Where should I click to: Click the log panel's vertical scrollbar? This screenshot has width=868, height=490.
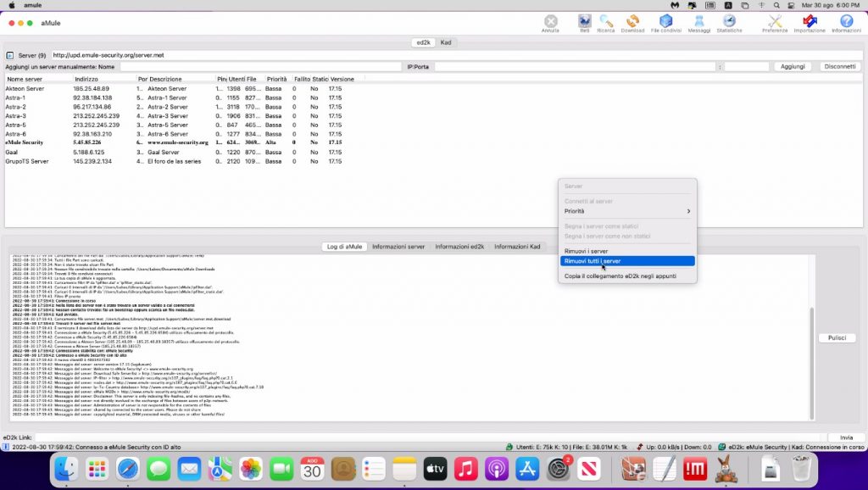(x=810, y=365)
